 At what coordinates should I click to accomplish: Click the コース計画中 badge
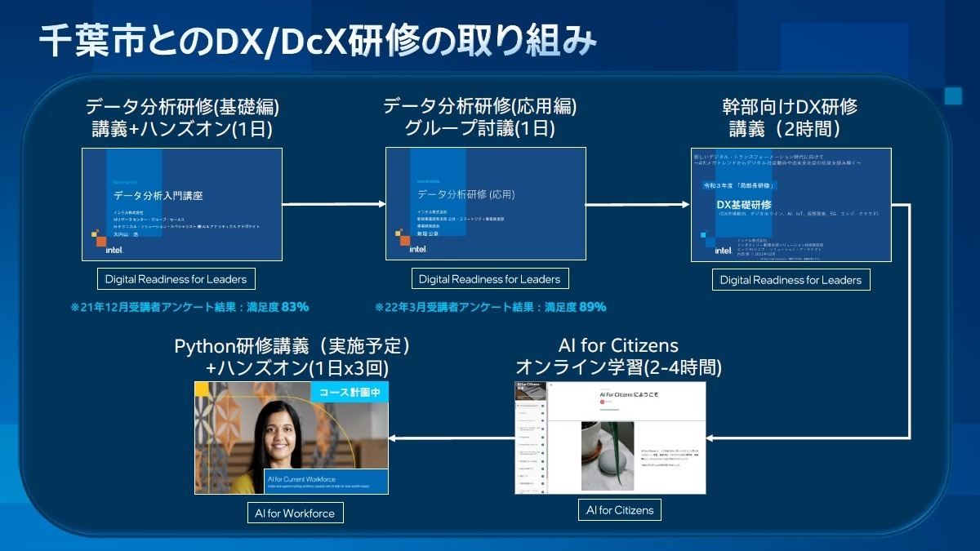pos(349,391)
